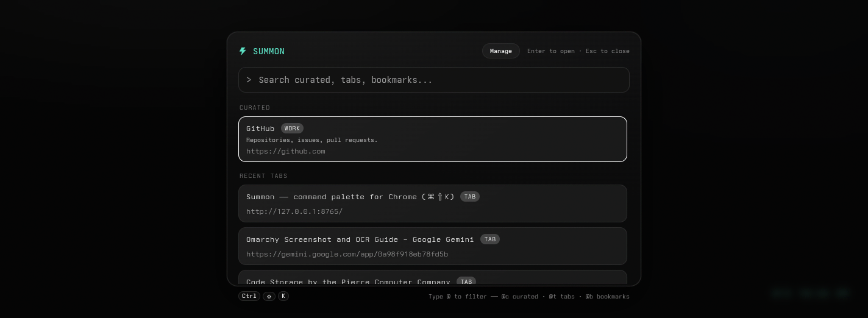Open the Omarchy Screenshot and OCR Guide tab
This screenshot has width=868, height=318.
click(x=433, y=246)
